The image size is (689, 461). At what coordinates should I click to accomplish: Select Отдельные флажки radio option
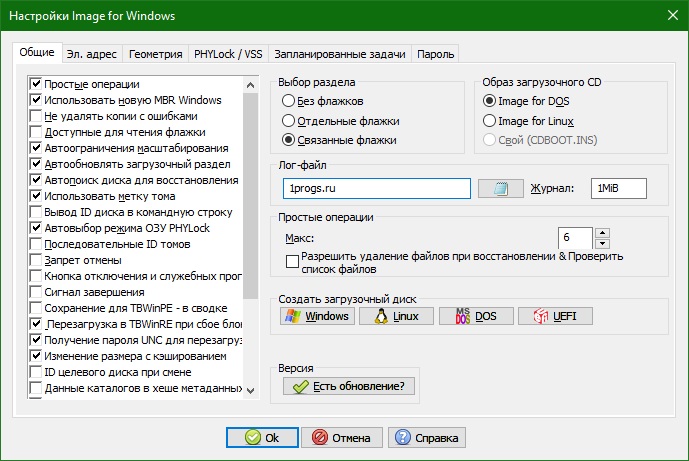click(288, 120)
